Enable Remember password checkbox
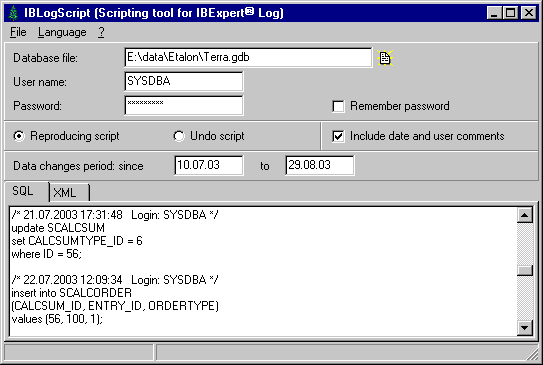 [338, 106]
